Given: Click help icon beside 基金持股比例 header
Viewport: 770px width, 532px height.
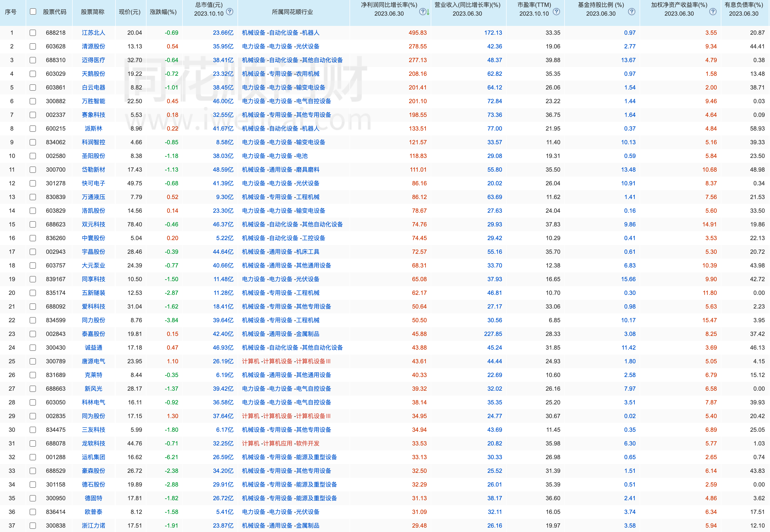Looking at the screenshot, I should click(632, 12).
